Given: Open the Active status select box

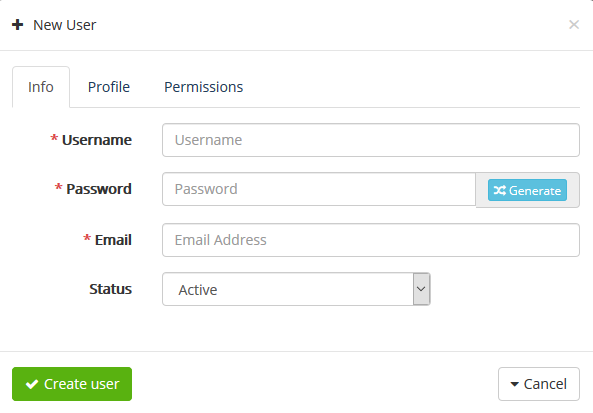Looking at the screenshot, I should 296,289.
